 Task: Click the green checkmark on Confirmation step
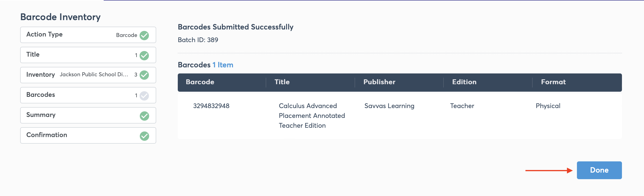[x=144, y=136]
